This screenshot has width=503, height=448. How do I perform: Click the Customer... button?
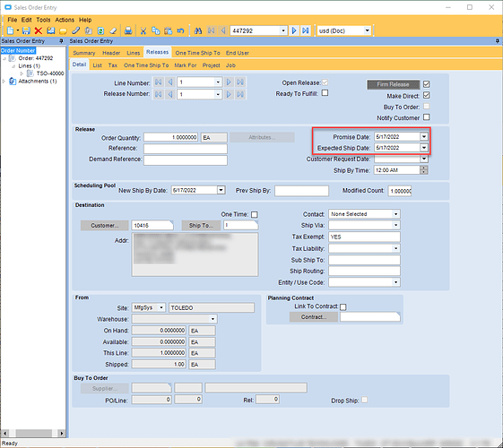coord(105,225)
